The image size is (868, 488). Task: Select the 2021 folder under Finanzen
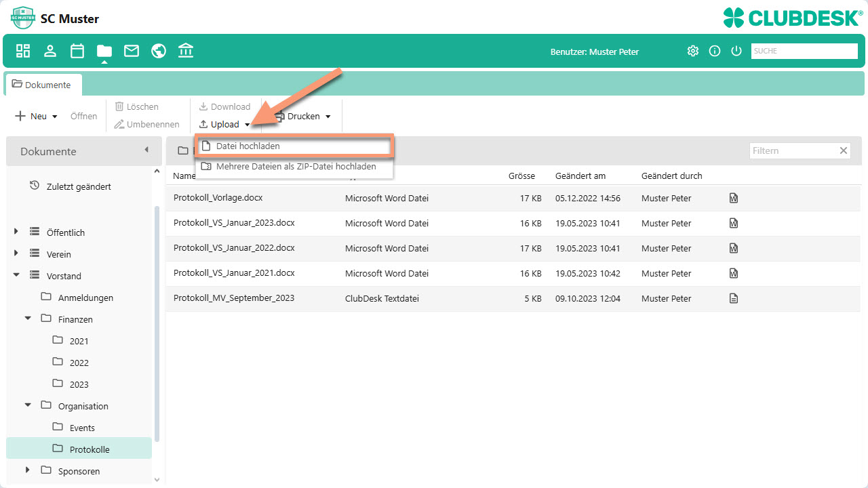coord(79,341)
